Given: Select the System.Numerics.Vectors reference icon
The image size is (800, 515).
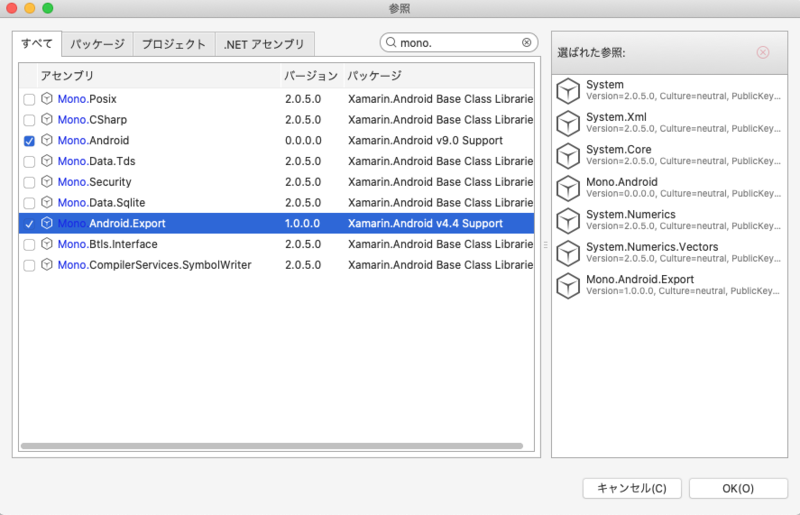Looking at the screenshot, I should coord(568,253).
